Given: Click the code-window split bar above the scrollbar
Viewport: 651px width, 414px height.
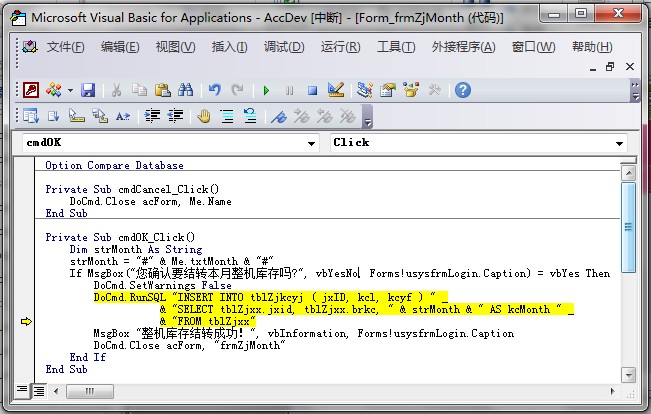Looking at the screenshot, I should (629, 160).
